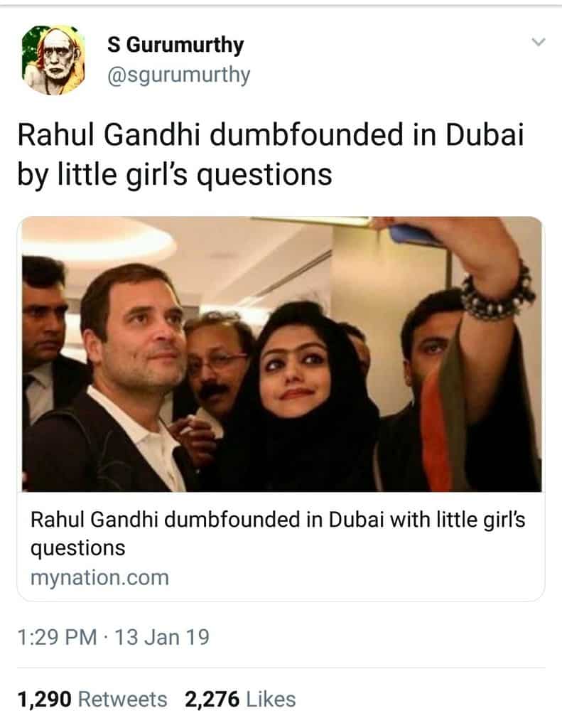View the 13 Jan 19 date link

(x=163, y=636)
